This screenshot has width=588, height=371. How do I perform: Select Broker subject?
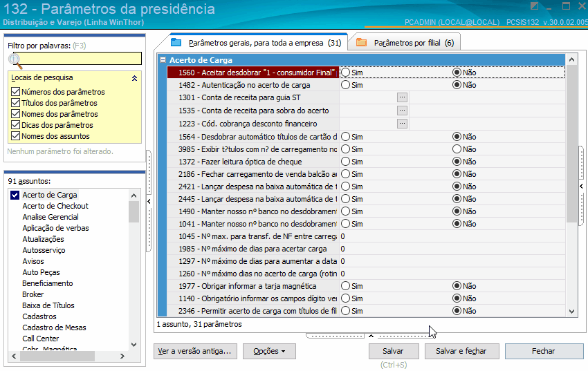click(33, 294)
